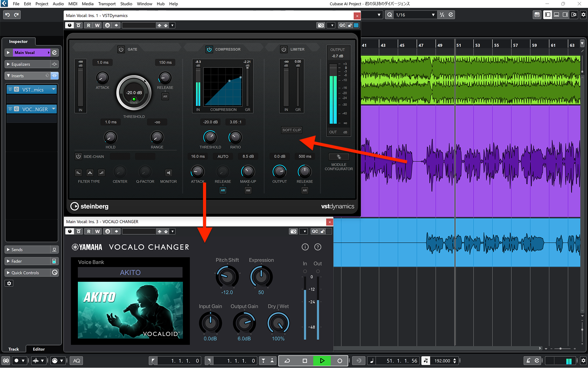Click the AQ audio alignment icon in transport
The height and width of the screenshot is (368, 588).
(x=76, y=361)
